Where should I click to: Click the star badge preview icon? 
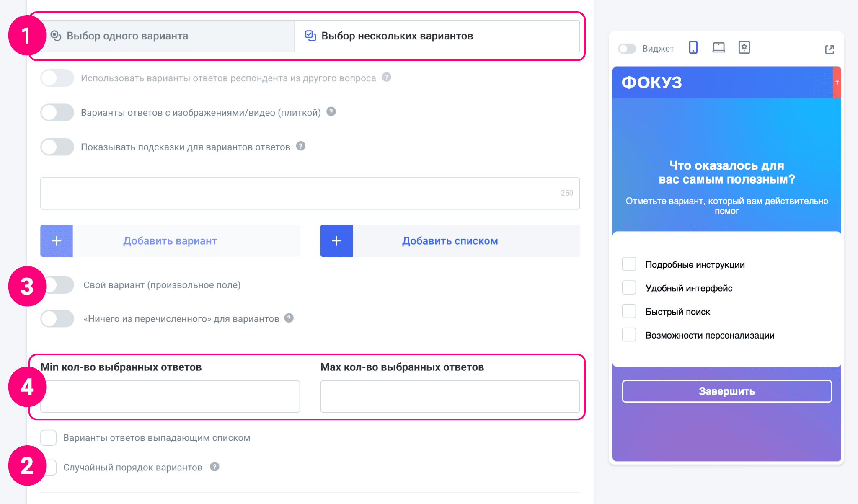click(744, 48)
